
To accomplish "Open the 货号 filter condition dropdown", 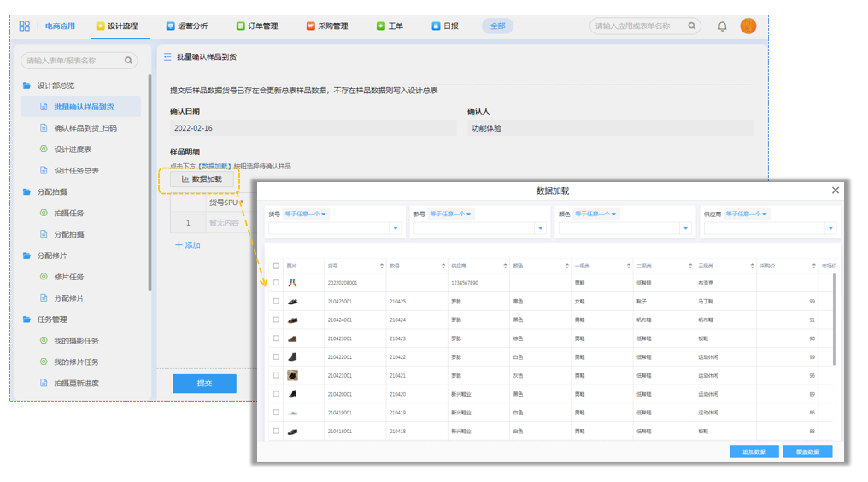I will (306, 214).
